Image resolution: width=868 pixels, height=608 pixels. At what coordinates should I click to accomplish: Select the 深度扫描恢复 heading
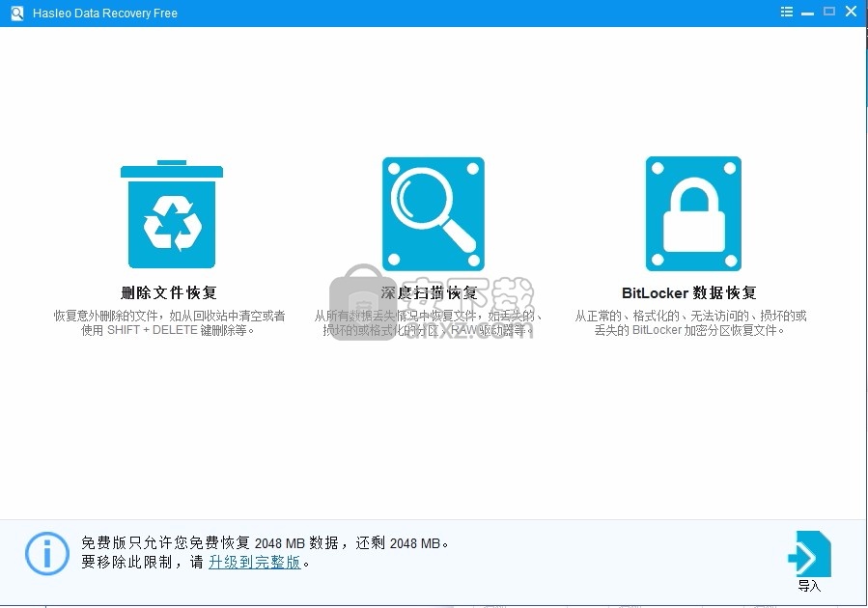pyautogui.click(x=429, y=292)
